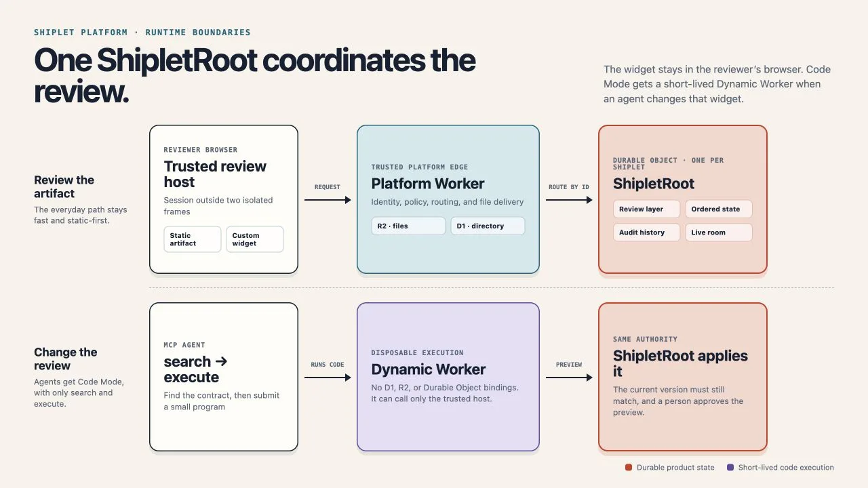The image size is (868, 488).
Task: Click the red Durable product state legend swatch
Action: [x=629, y=468]
